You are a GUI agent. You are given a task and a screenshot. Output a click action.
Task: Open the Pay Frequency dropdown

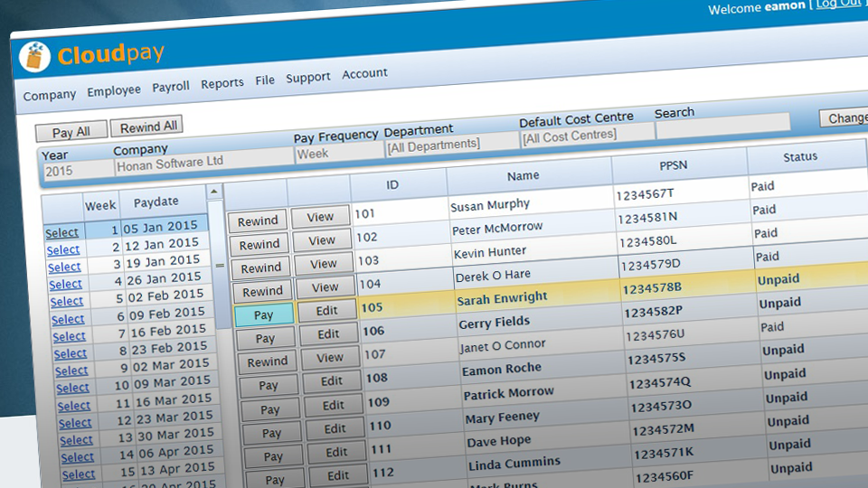click(x=337, y=154)
